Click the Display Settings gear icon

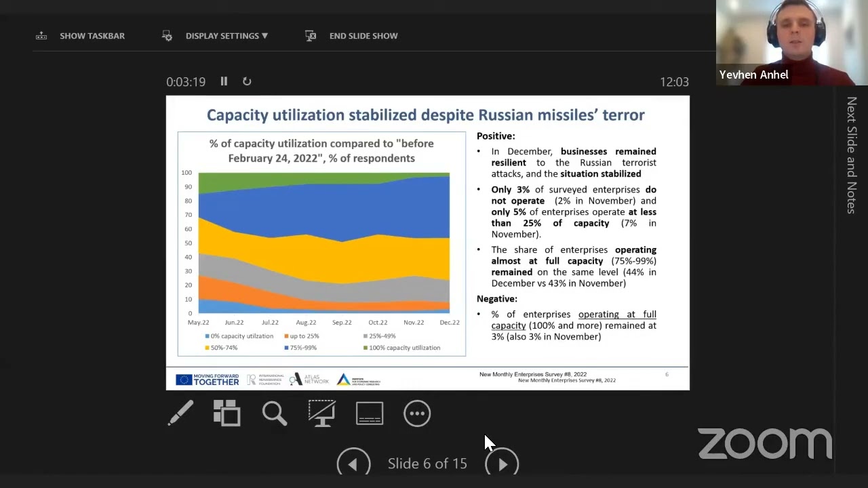tap(167, 36)
